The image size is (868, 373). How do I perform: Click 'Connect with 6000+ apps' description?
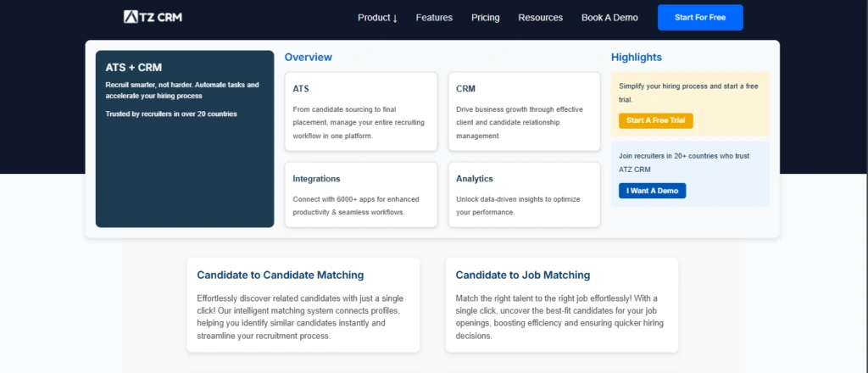click(x=356, y=206)
